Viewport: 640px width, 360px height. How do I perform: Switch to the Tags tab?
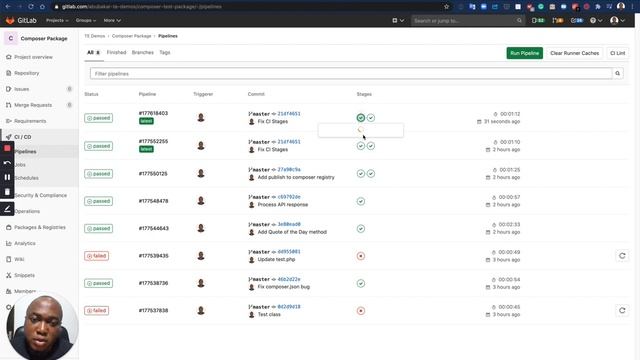coord(164,53)
